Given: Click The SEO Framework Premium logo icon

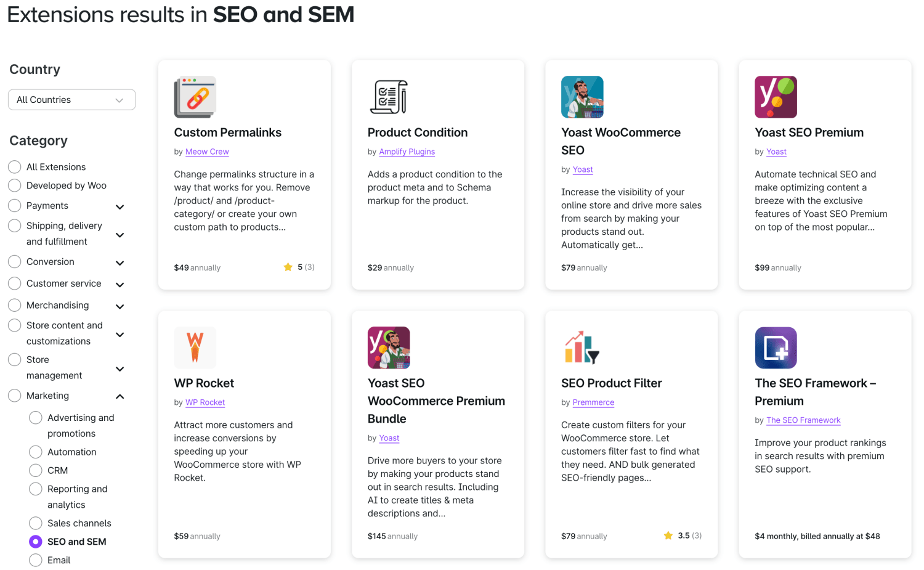Looking at the screenshot, I should click(776, 348).
